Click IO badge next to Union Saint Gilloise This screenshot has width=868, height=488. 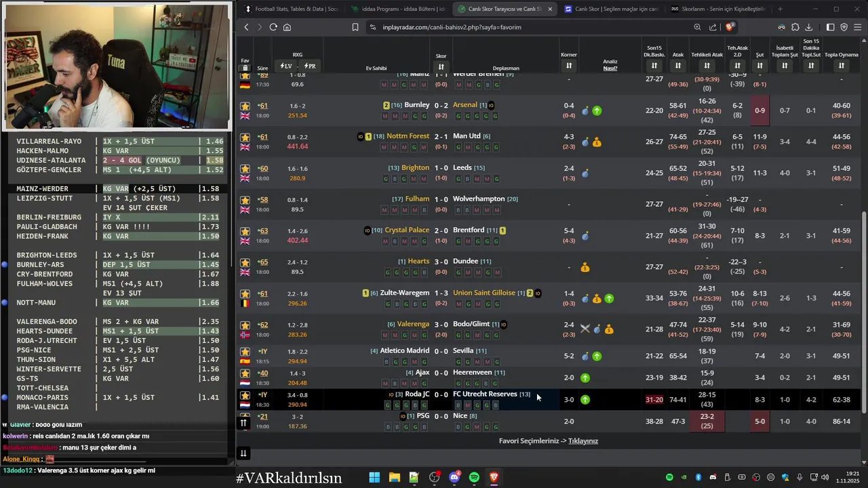[x=538, y=293]
